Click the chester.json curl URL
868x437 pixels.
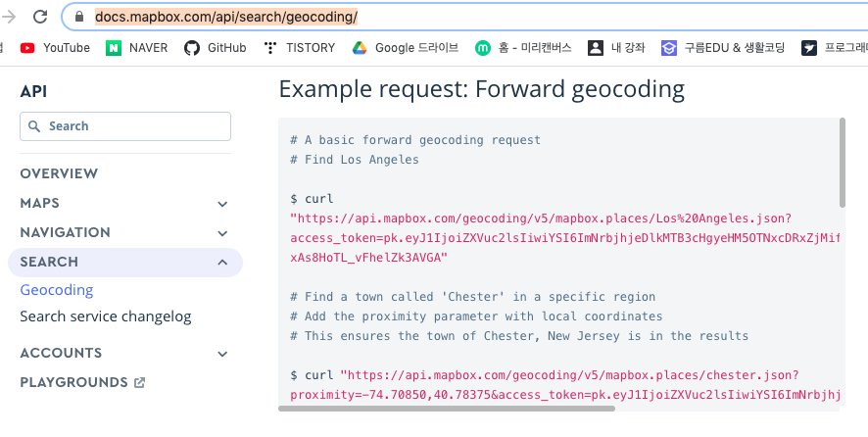click(x=569, y=375)
